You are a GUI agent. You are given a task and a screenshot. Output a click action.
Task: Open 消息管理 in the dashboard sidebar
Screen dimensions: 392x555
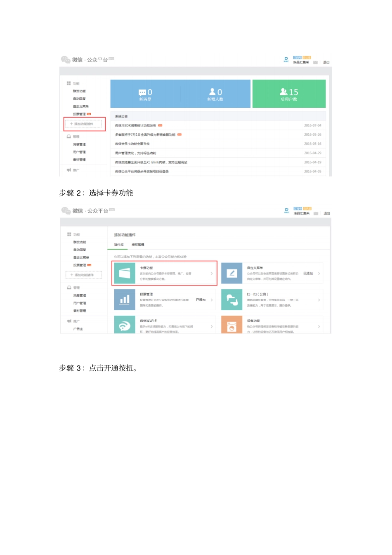pos(79,144)
